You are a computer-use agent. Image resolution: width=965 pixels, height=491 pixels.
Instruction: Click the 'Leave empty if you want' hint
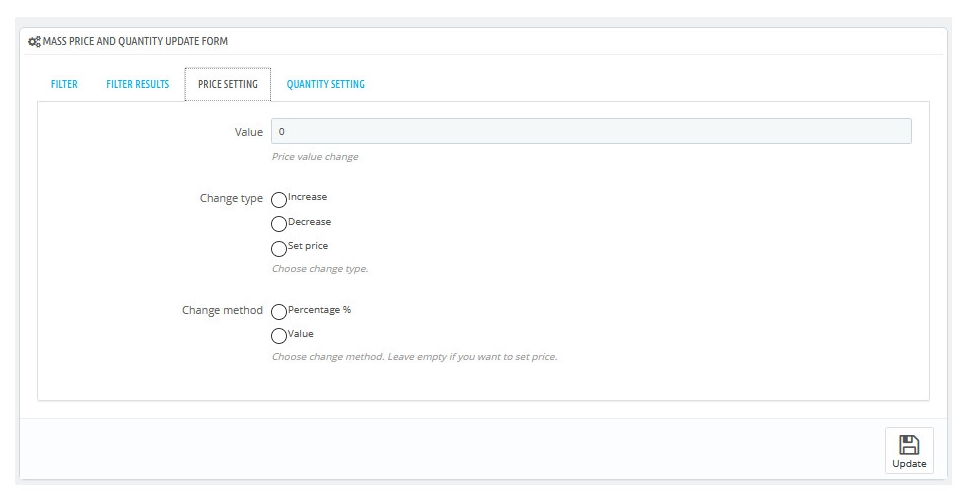441,357
